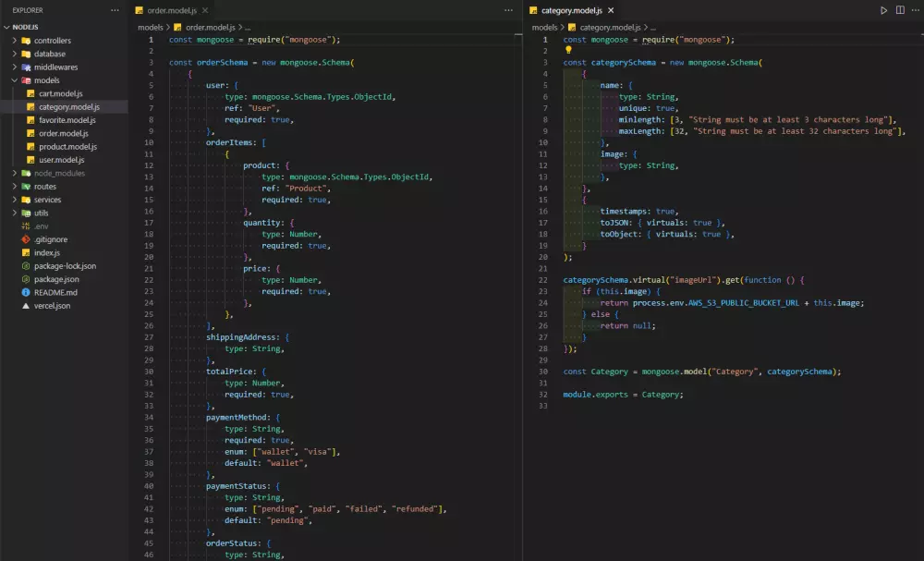
Task: Open order.model.js from the file tree
Action: click(x=64, y=133)
